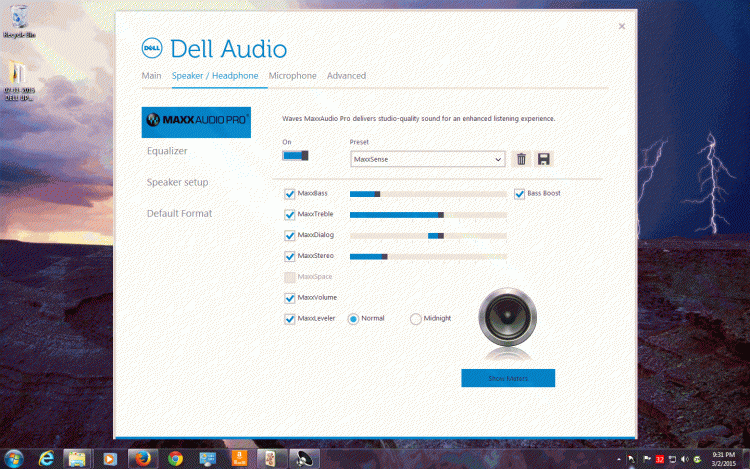
Task: Launch Google Chrome from taskbar
Action: tap(176, 459)
